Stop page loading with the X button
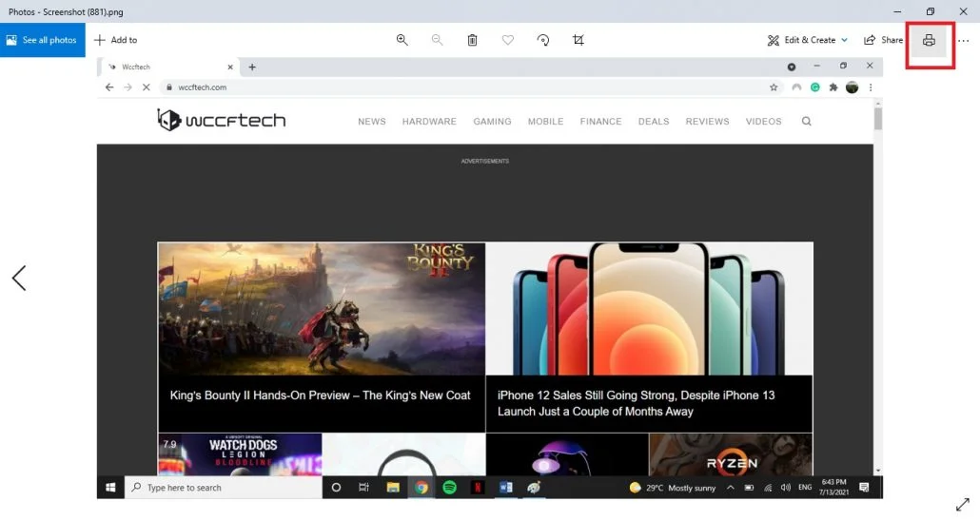Image resolution: width=980 pixels, height=521 pixels. [x=146, y=87]
